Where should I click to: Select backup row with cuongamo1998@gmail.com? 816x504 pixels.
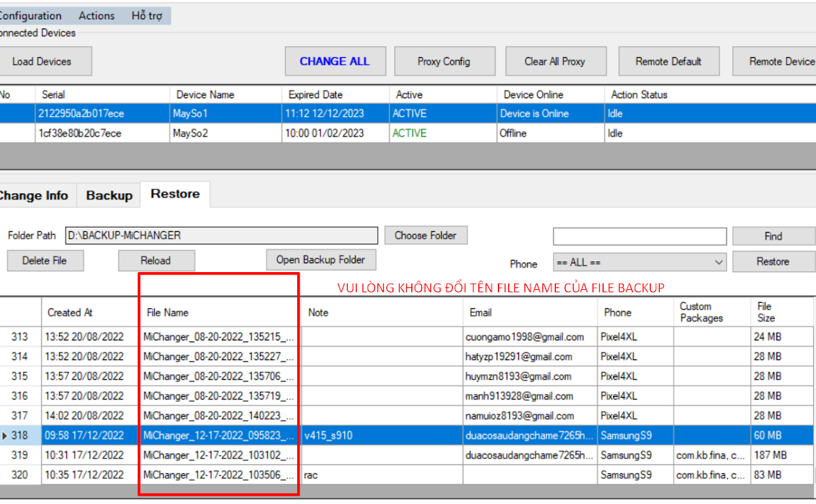pyautogui.click(x=524, y=337)
